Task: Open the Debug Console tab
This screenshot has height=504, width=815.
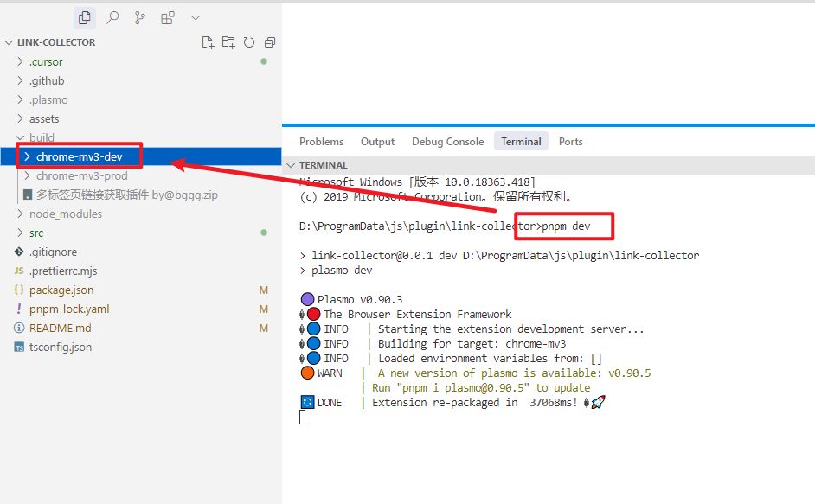Action: coord(447,141)
